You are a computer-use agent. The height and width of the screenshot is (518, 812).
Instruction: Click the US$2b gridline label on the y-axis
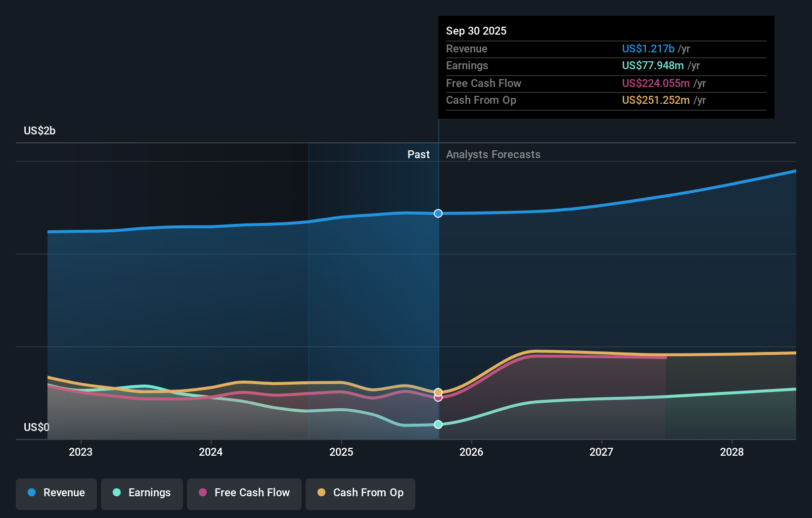pyautogui.click(x=40, y=130)
